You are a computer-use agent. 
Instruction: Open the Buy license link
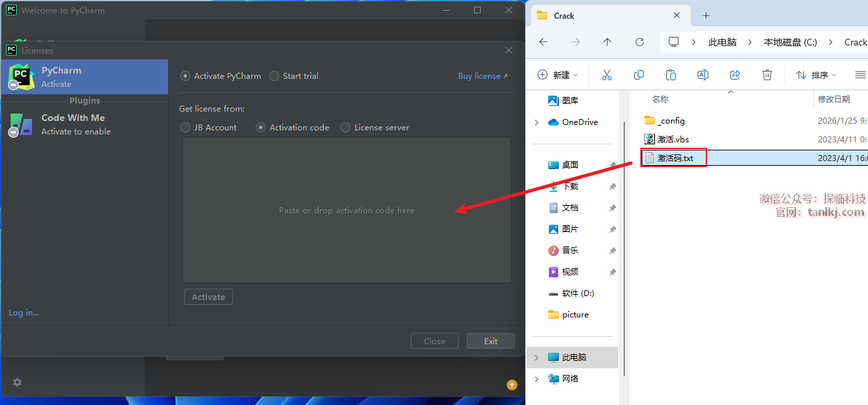[483, 76]
